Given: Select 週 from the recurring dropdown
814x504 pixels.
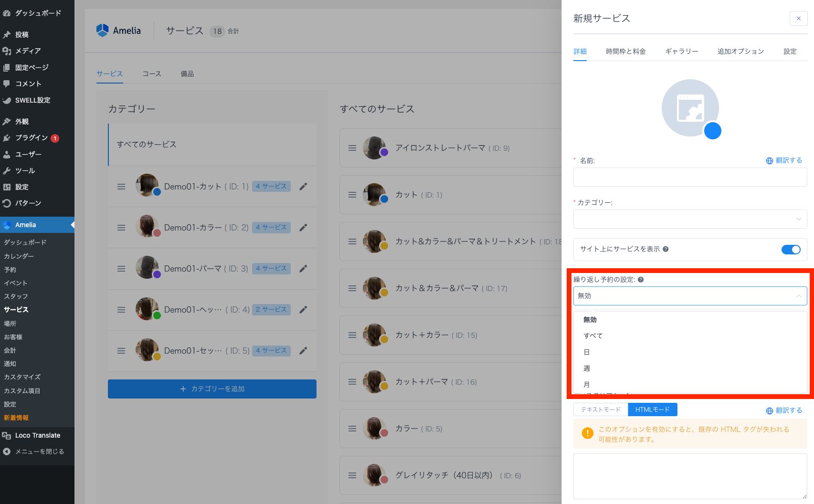Looking at the screenshot, I should (587, 368).
